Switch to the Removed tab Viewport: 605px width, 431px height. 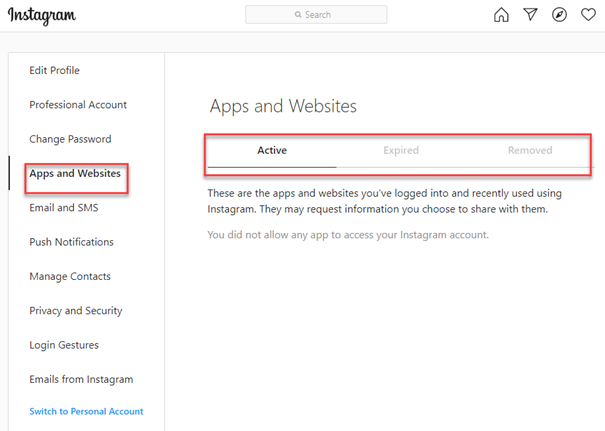tap(530, 150)
